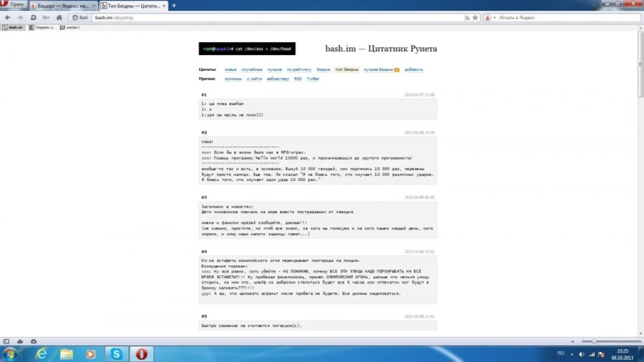The height and width of the screenshot is (362, 644).
Task: Open the bash.im bookmark in bookmarks bar
Action: 13,27
